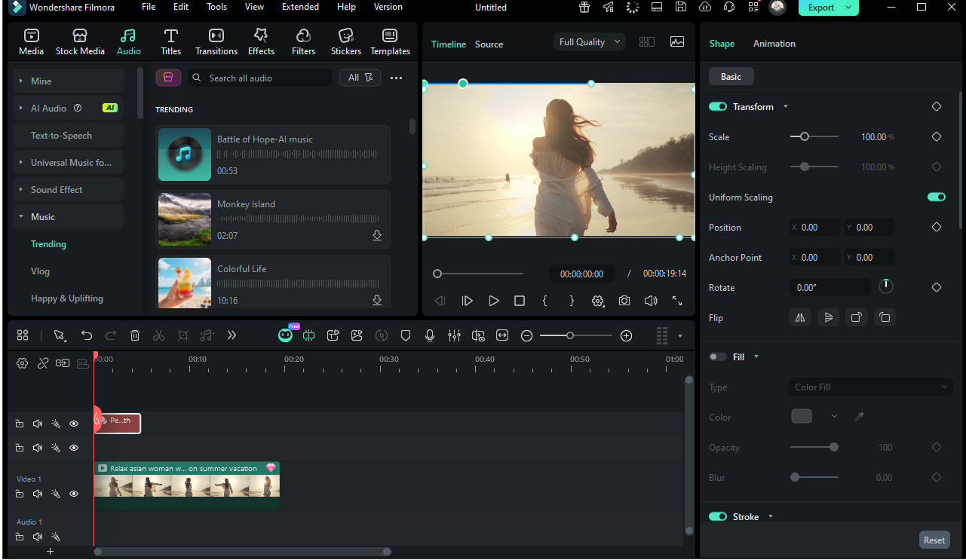Open the audio mixer icon
Image resolution: width=966 pixels, height=560 pixels.
click(x=454, y=335)
